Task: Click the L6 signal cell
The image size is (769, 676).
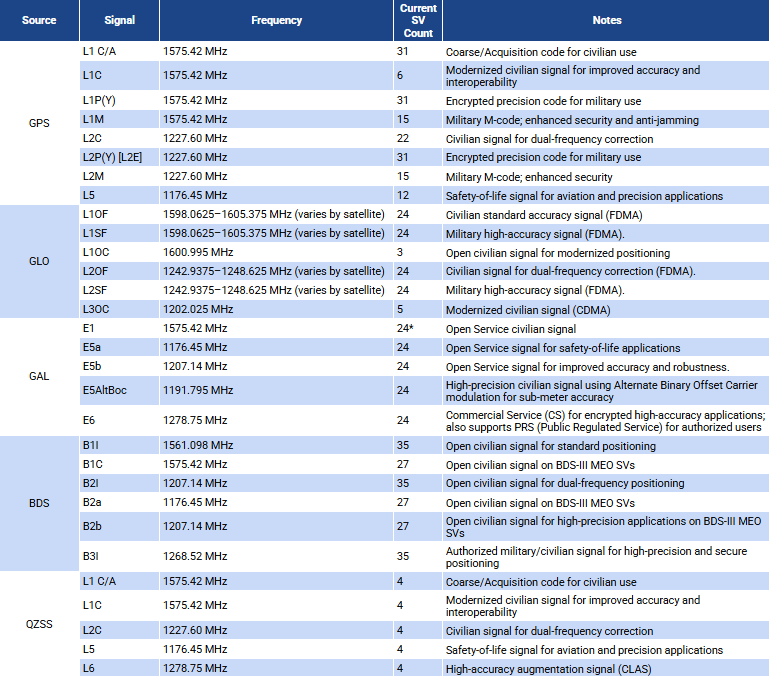Action: pos(119,668)
